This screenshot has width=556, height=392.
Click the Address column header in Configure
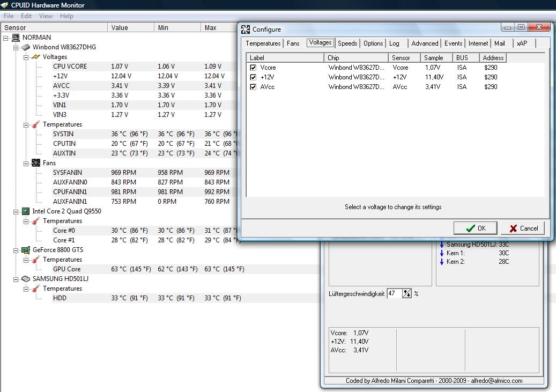(493, 58)
